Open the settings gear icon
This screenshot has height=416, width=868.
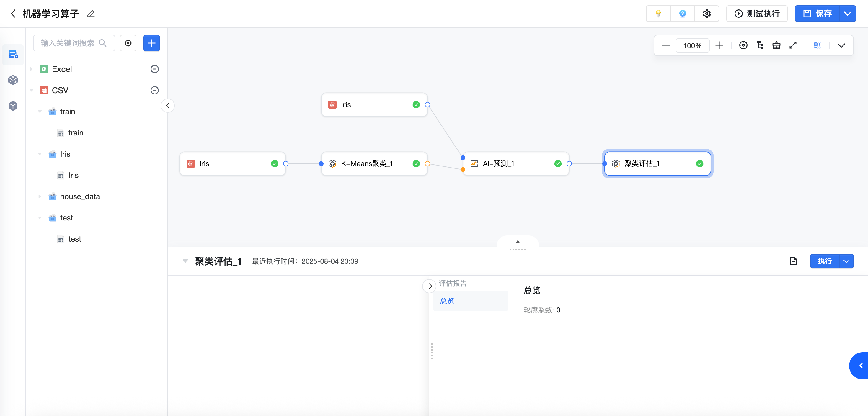707,14
